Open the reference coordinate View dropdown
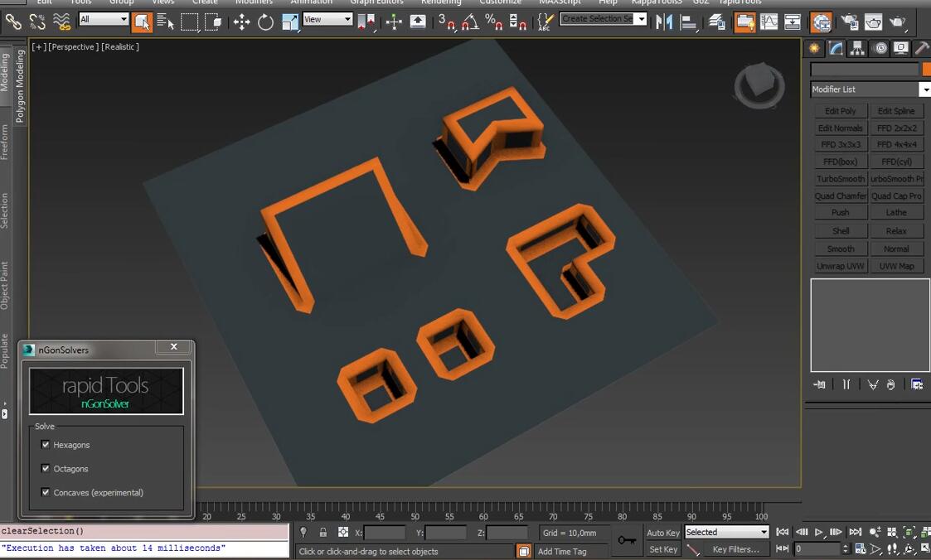Screen dimensions: 931x560 (327, 19)
